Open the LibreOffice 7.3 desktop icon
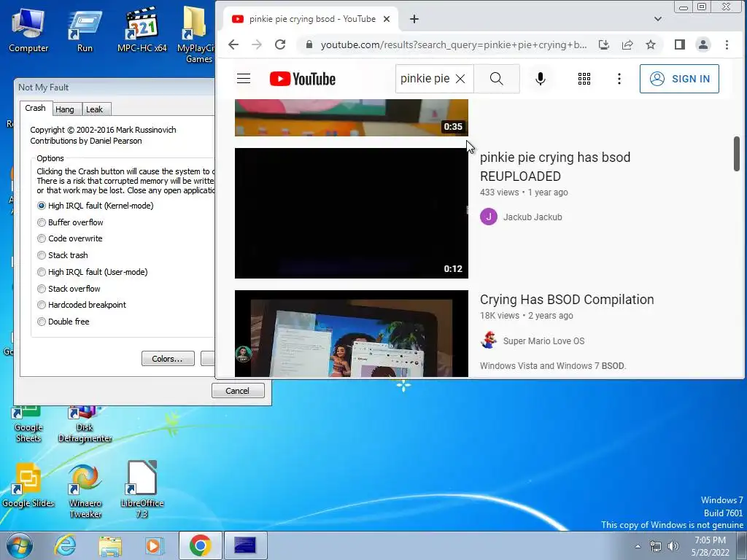 (x=142, y=489)
